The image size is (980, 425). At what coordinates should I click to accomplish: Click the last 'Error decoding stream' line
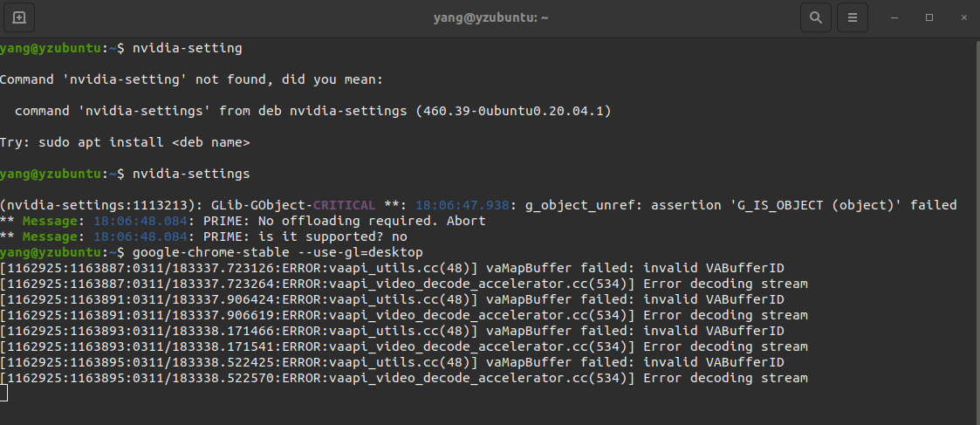point(725,378)
